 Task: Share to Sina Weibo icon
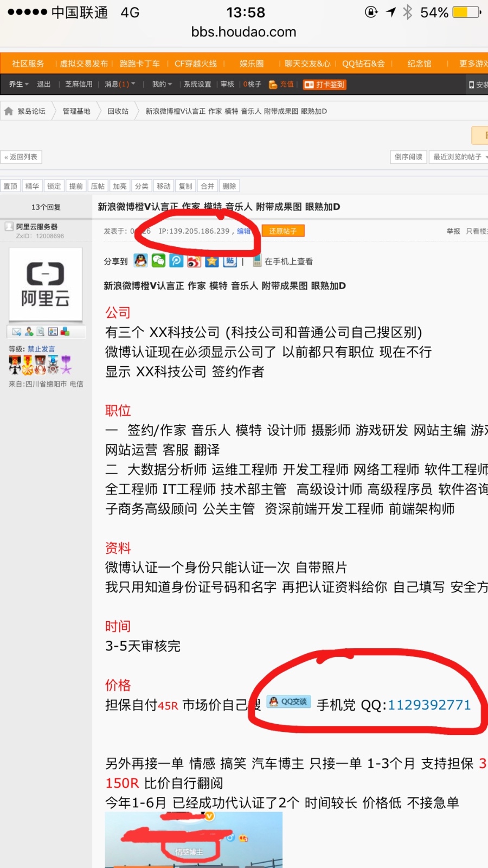194,261
